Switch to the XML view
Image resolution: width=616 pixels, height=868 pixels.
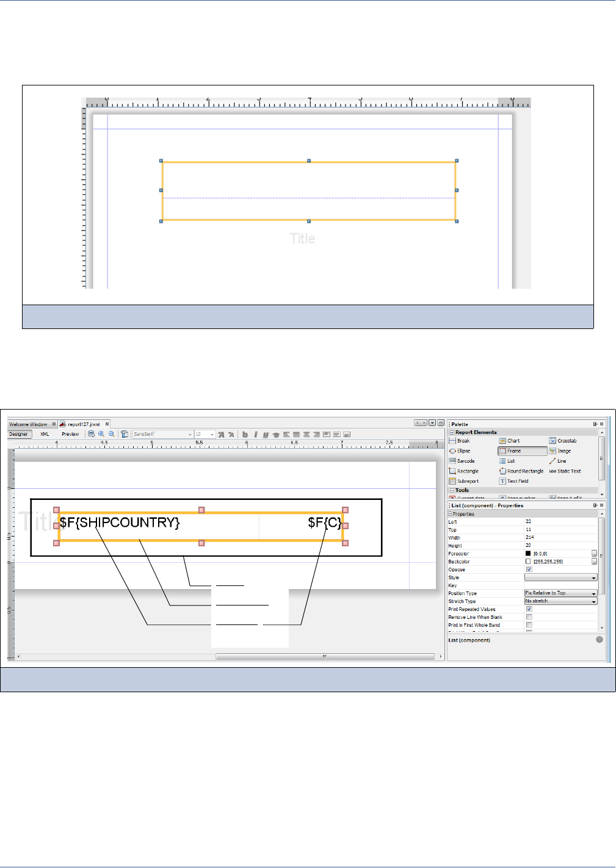tap(45, 434)
